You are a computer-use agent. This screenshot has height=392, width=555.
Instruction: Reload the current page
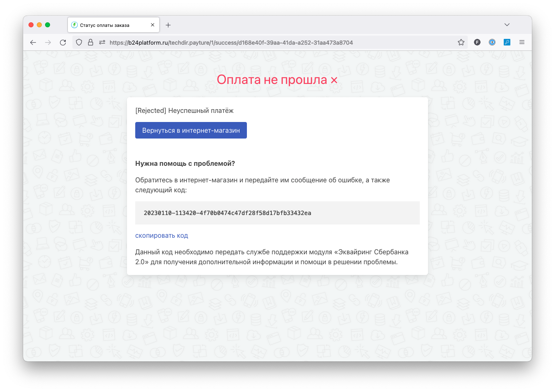pyautogui.click(x=63, y=42)
